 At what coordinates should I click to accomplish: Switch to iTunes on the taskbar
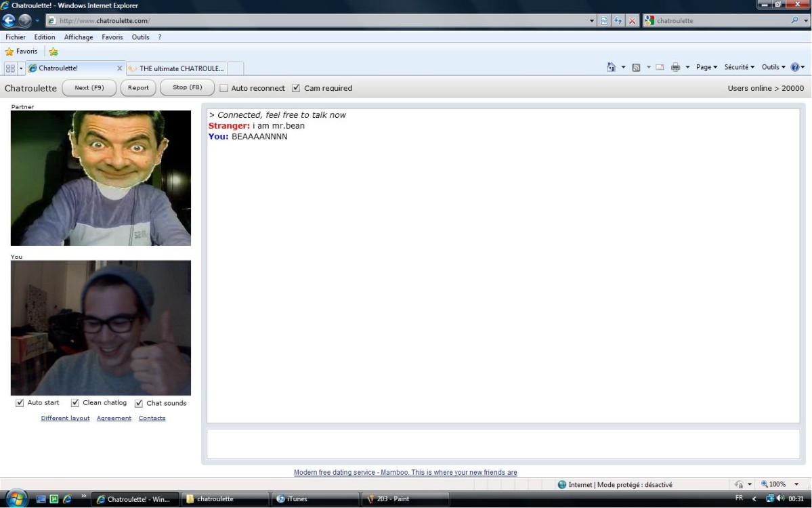tap(315, 499)
